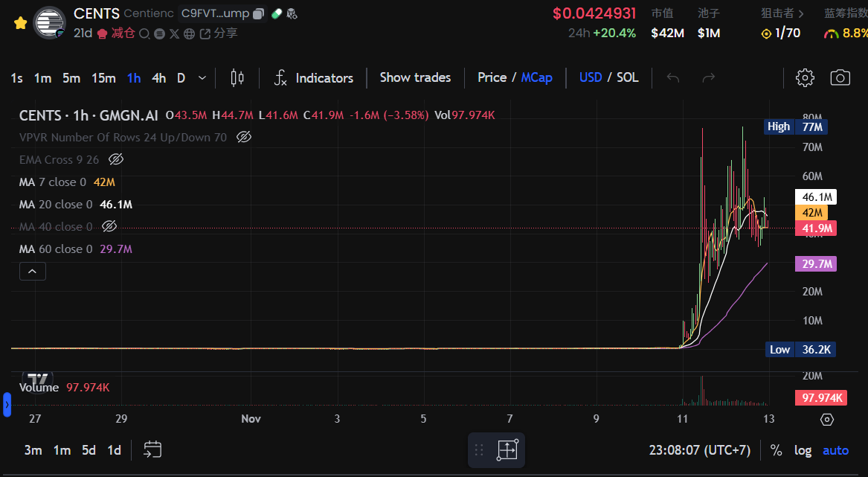Switch to the 15m timeframe tab
The height and width of the screenshot is (477, 868).
[103, 77]
